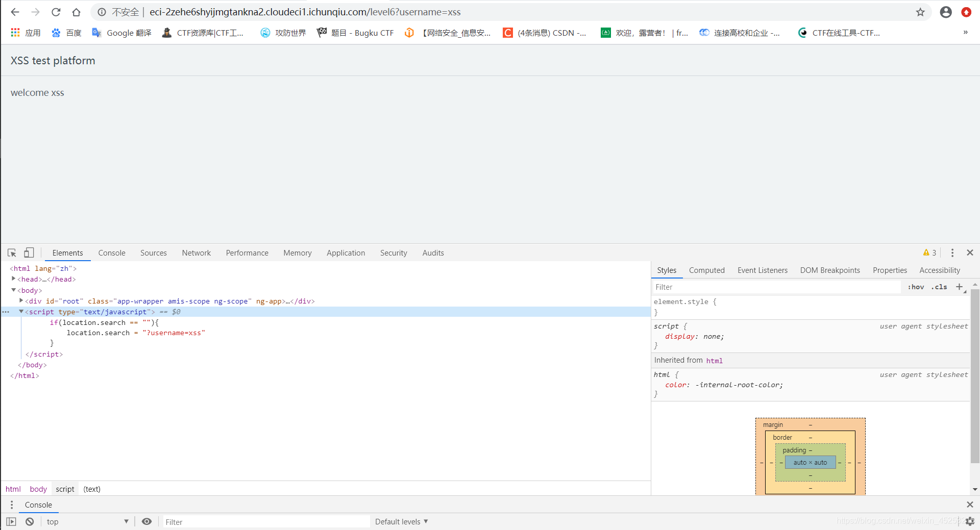
Task: Open the DOM Breakpoints tab
Action: tap(830, 270)
